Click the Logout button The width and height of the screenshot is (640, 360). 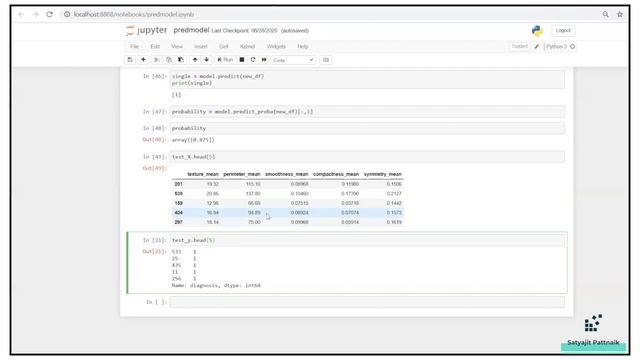pyautogui.click(x=563, y=31)
